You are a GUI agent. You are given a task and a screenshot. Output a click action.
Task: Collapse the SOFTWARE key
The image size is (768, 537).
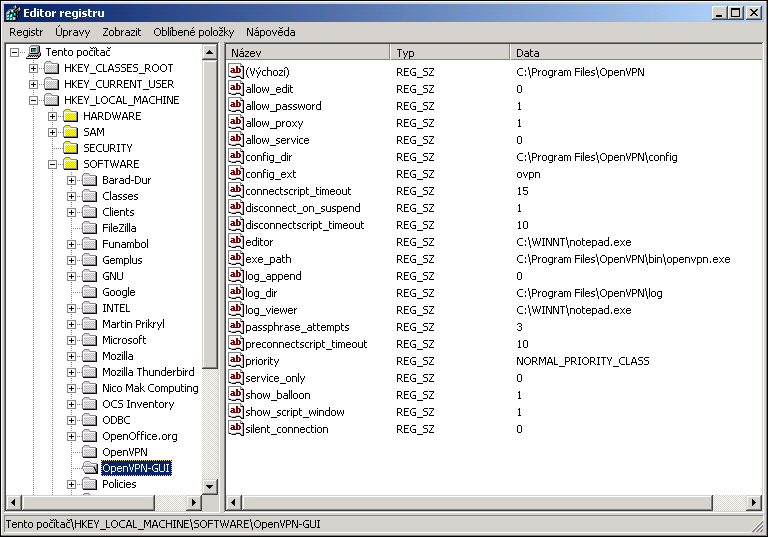[52, 164]
